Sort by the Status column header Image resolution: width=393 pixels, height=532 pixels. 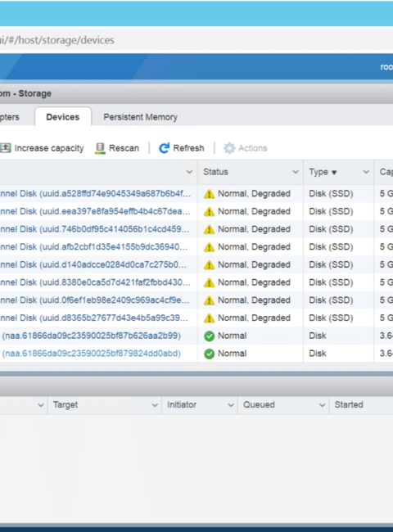tap(215, 172)
